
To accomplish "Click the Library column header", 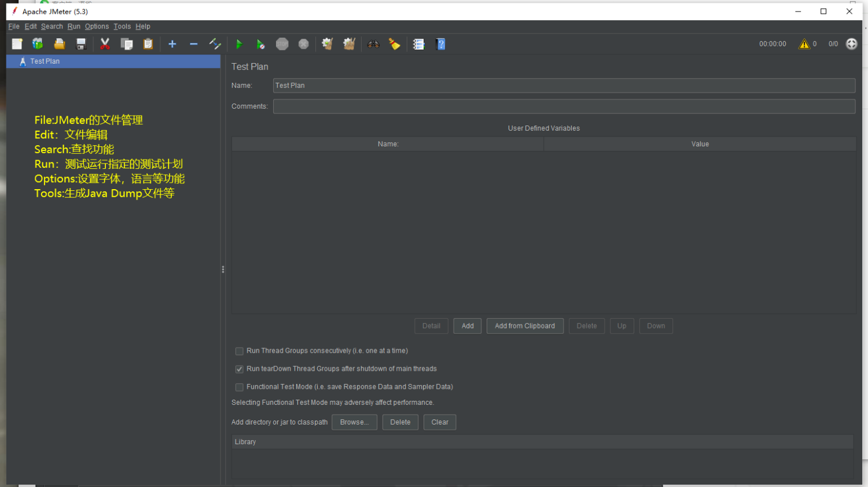I will [x=543, y=442].
